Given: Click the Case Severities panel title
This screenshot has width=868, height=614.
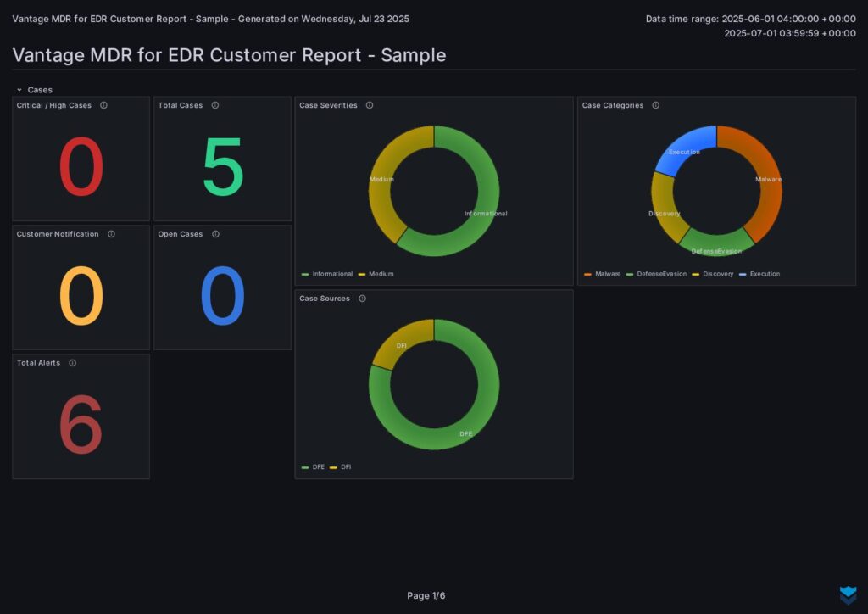Looking at the screenshot, I should [x=328, y=105].
